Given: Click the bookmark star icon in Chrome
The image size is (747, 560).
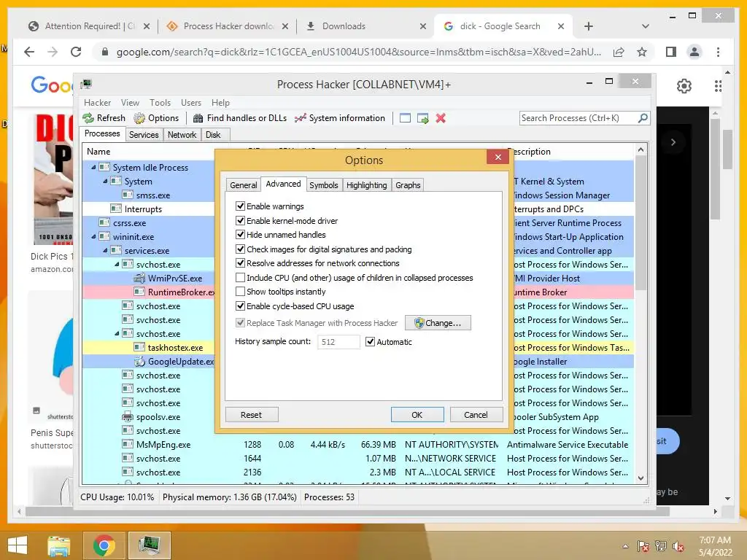Looking at the screenshot, I should tap(642, 52).
